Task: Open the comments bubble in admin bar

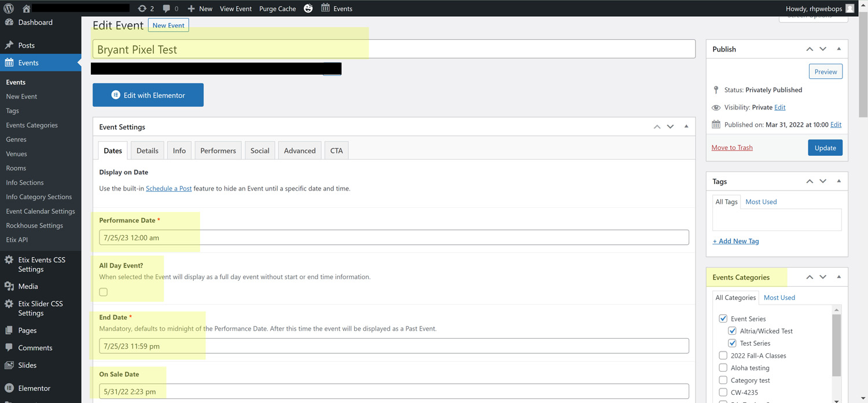Action: 167,9
